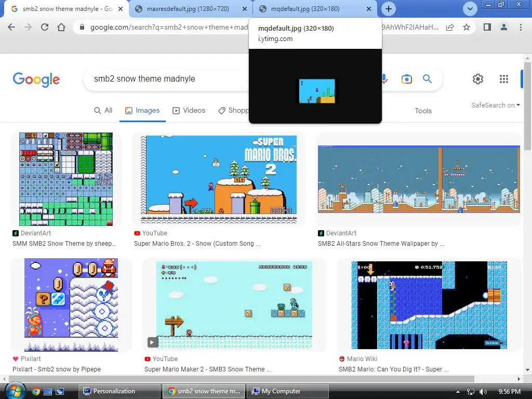The width and height of the screenshot is (532, 399).
Task: Open link Pixilart - Smb2 snow by Pipepe
Action: point(57,369)
